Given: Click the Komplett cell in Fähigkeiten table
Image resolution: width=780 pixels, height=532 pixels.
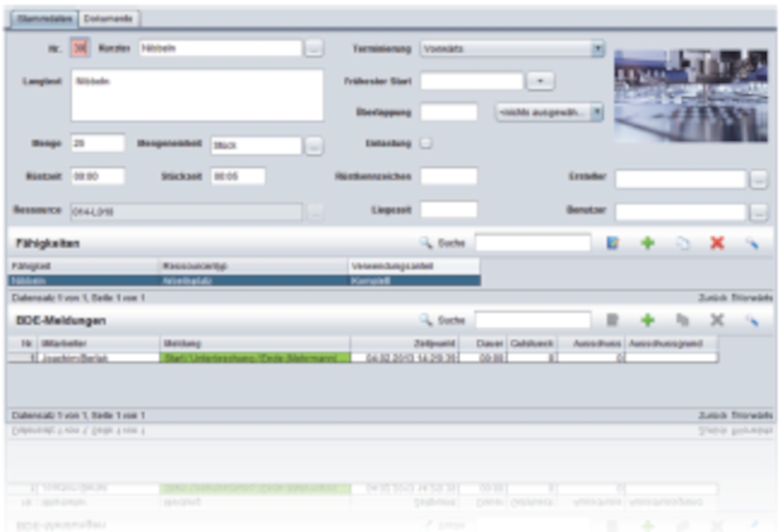Looking at the screenshot, I should click(x=414, y=280).
